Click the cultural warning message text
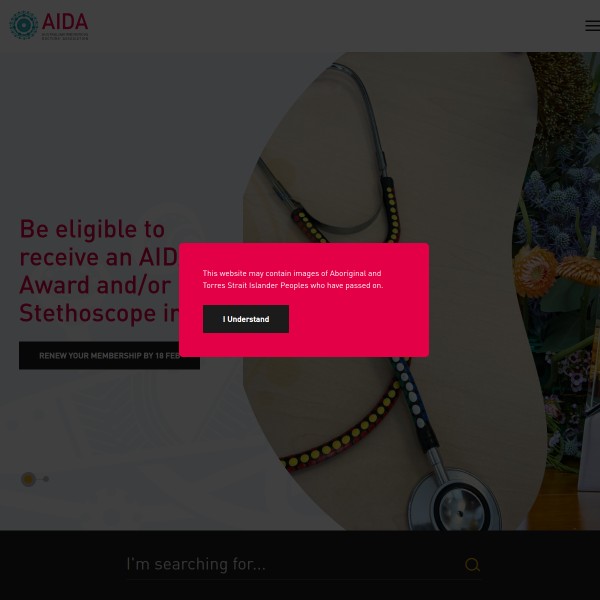Image resolution: width=600 pixels, height=600 pixels. (x=293, y=279)
